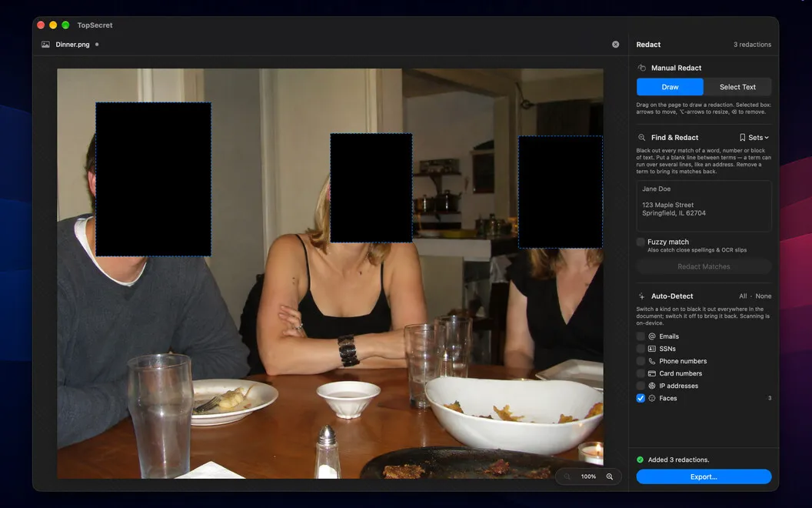Enable the Fuzzy match checkbox
This screenshot has width=812, height=508.
coord(641,242)
